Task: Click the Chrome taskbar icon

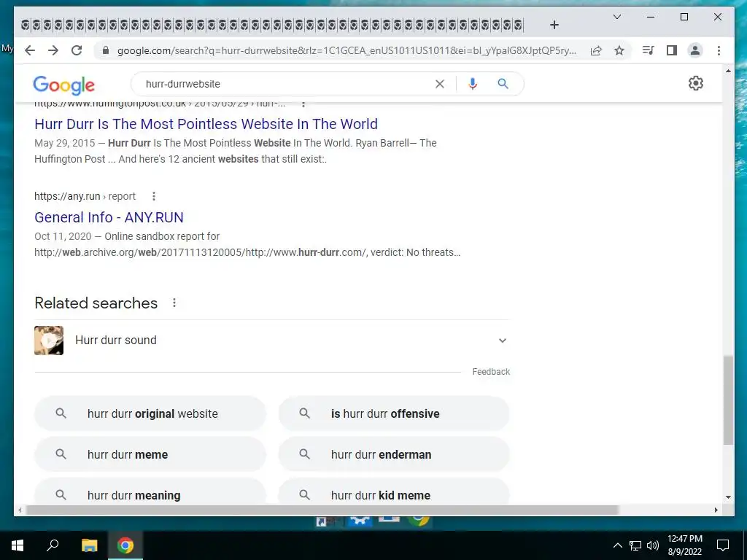Action: click(125, 545)
